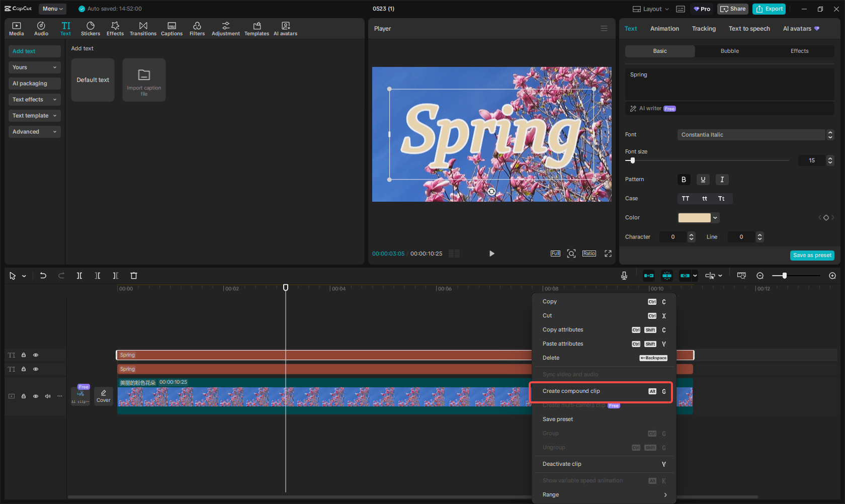Open the Ratio setting in player

click(589, 254)
